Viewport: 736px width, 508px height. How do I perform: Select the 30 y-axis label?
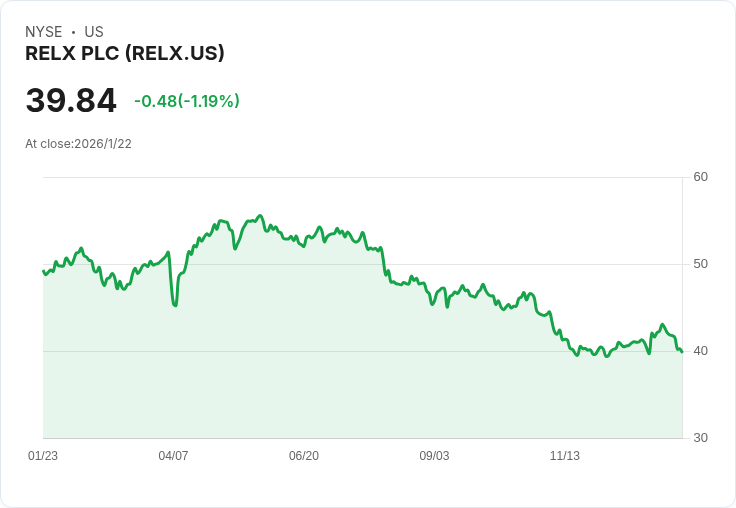click(701, 438)
